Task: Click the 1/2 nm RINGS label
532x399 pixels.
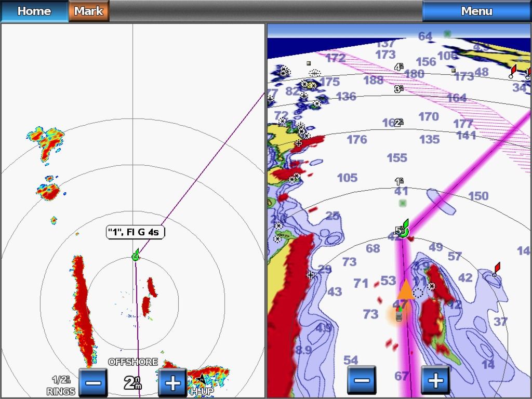Action: point(61,386)
